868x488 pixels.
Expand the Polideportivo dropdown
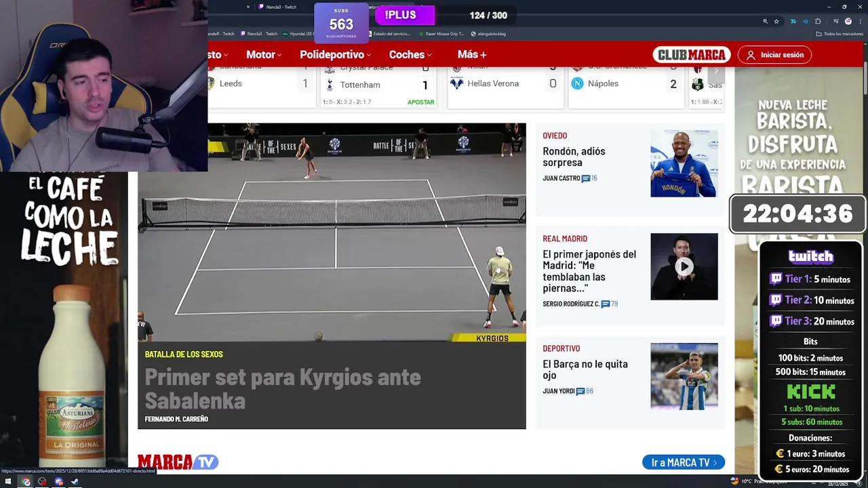pyautogui.click(x=335, y=54)
